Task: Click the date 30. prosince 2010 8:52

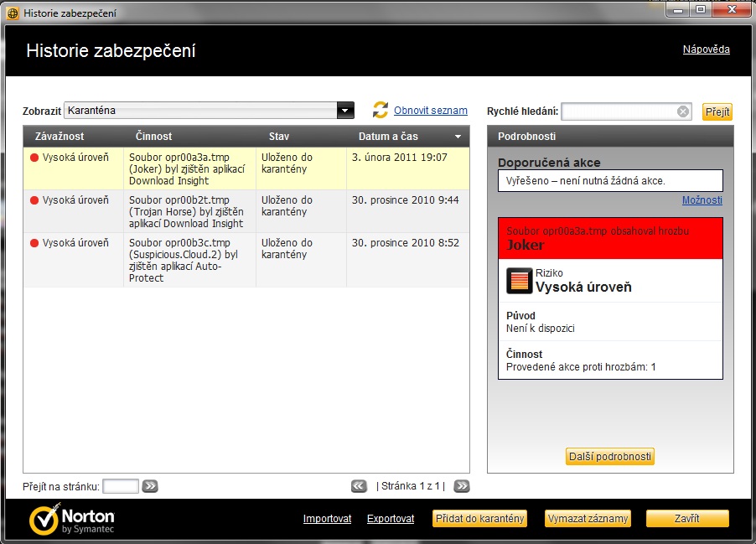Action: tap(405, 243)
